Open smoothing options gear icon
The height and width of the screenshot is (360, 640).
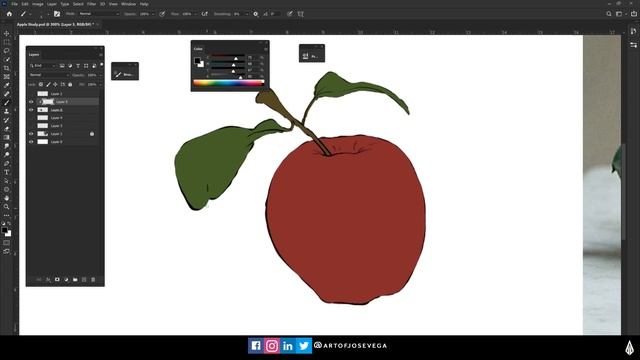point(256,14)
